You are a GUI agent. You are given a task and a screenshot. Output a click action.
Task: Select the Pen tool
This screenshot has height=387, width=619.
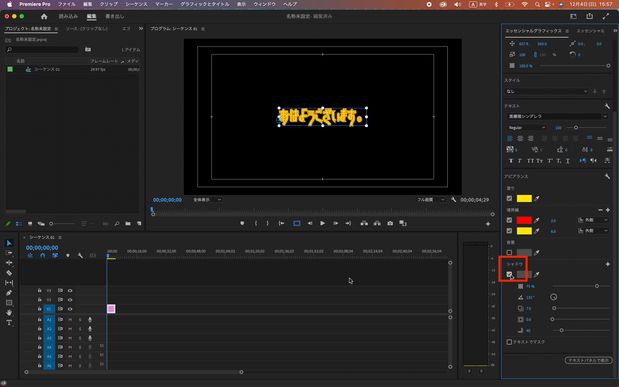click(9, 293)
